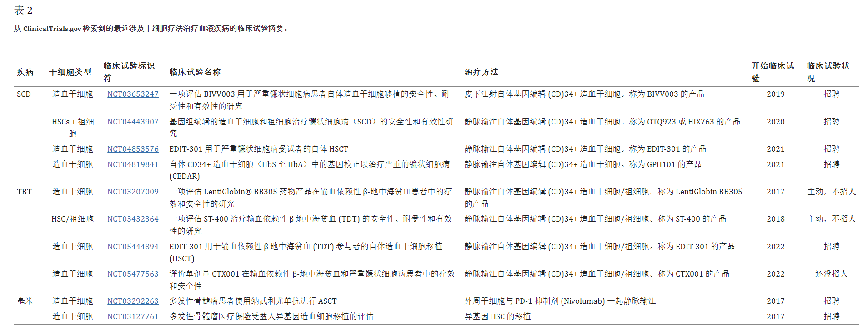Click the SCD disease cell
This screenshot has height=336, width=868.
point(24,94)
